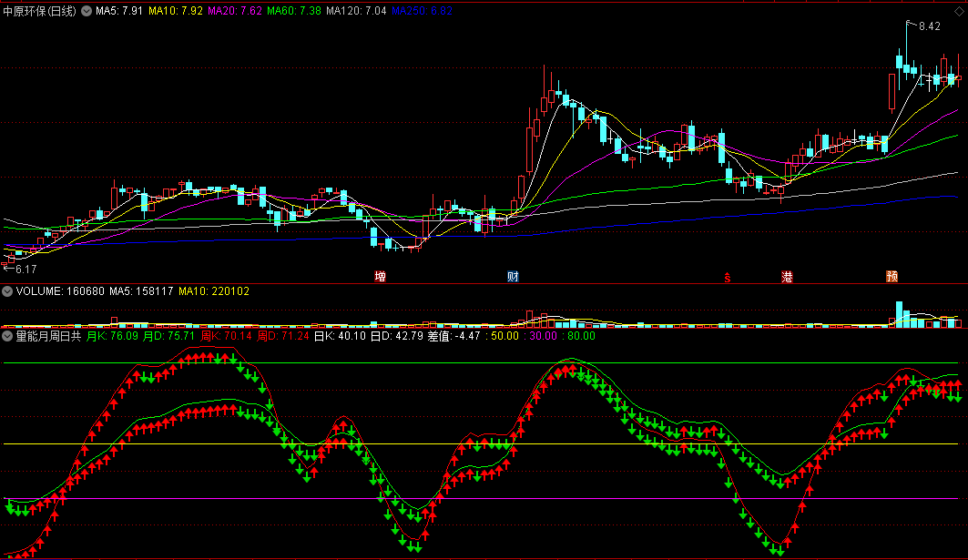The height and width of the screenshot is (560, 968).
Task: Click the tallest cyan volume bar
Action: point(900,314)
